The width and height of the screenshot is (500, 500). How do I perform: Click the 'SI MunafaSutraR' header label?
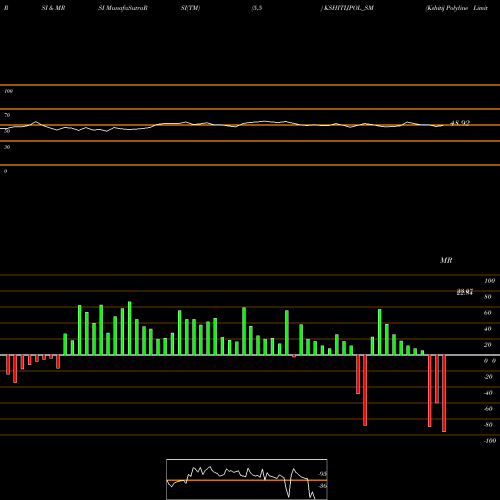(x=123, y=8)
